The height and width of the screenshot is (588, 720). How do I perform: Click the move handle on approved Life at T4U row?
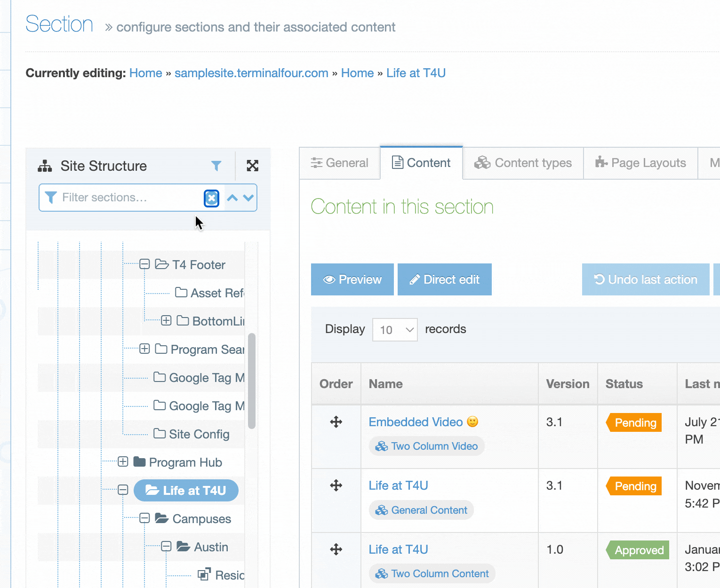(x=337, y=549)
